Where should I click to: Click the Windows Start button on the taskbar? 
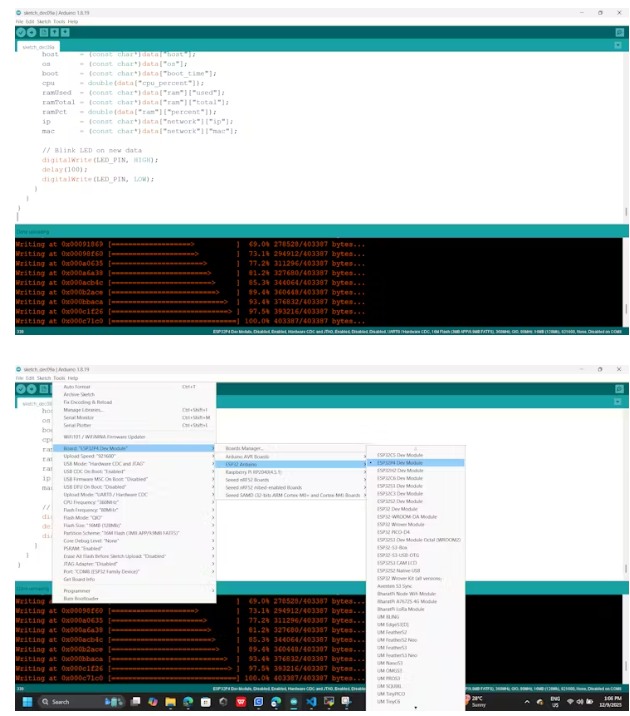pyautogui.click(x=25, y=701)
